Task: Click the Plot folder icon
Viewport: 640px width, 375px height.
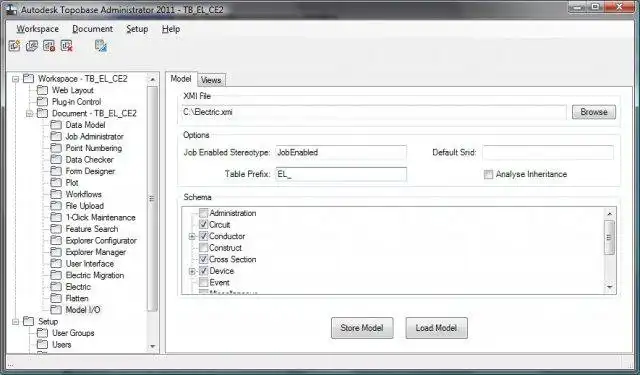Action: click(56, 183)
